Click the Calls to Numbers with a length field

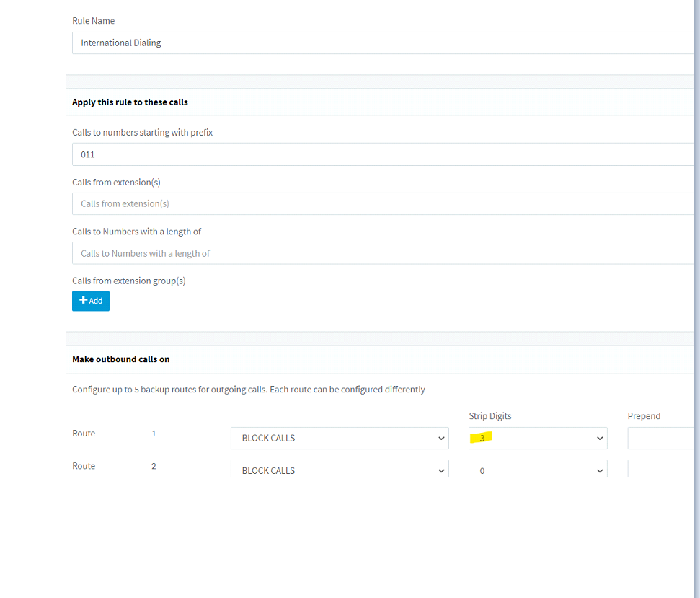click(x=288, y=252)
